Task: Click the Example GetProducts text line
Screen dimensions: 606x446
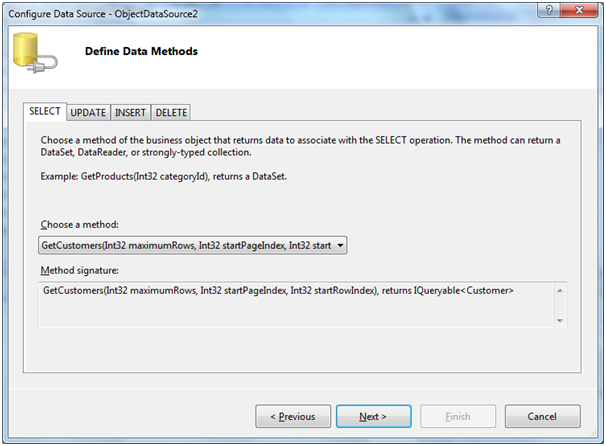Action: (x=163, y=177)
